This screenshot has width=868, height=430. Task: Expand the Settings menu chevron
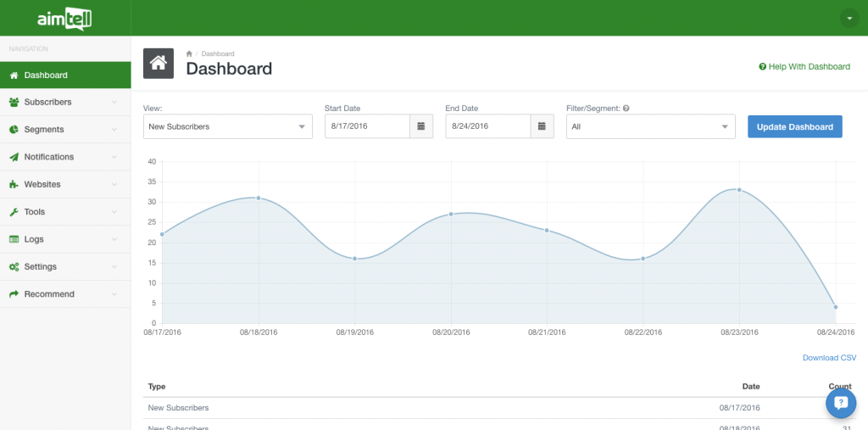[x=114, y=267]
